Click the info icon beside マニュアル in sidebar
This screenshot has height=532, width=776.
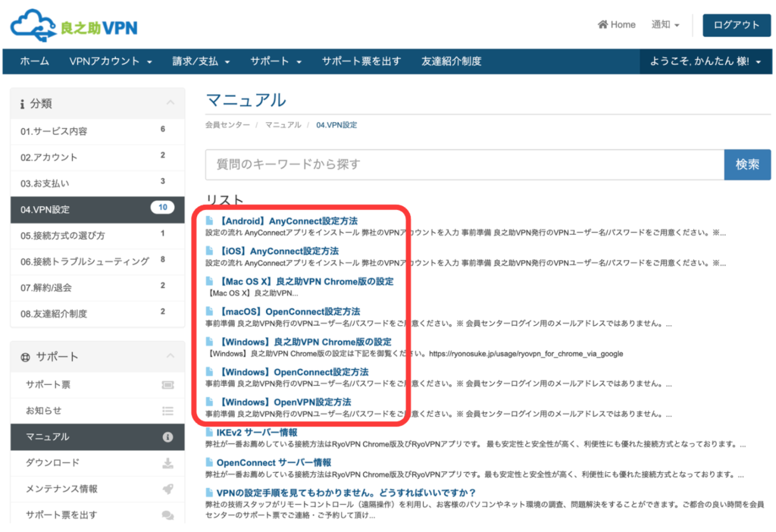[x=167, y=437]
